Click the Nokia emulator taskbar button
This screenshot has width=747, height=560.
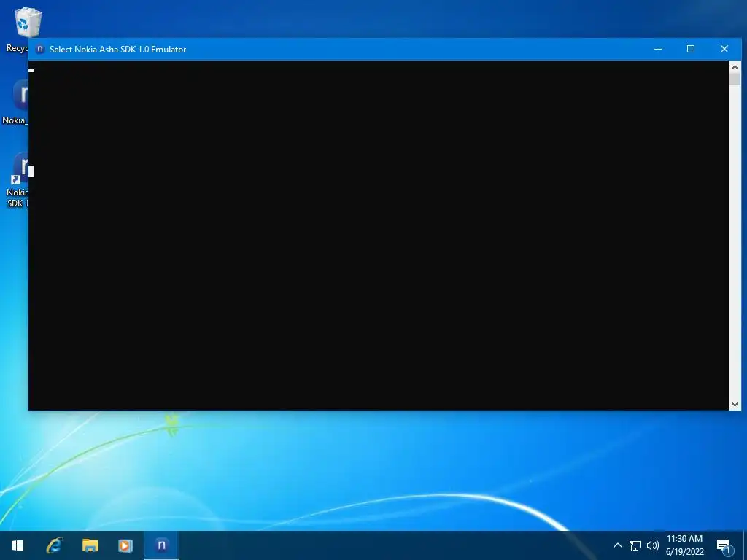(x=161, y=545)
